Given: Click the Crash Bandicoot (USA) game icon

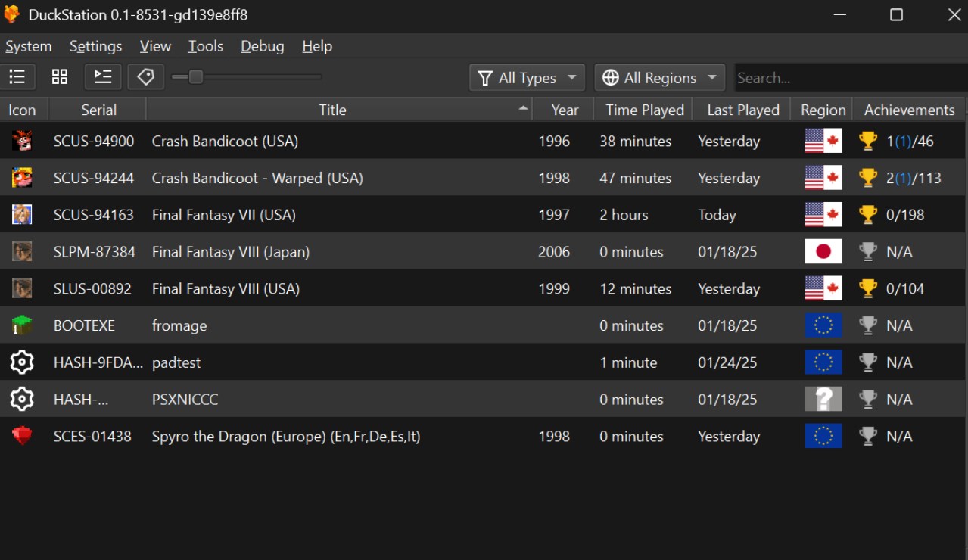Looking at the screenshot, I should (x=22, y=141).
